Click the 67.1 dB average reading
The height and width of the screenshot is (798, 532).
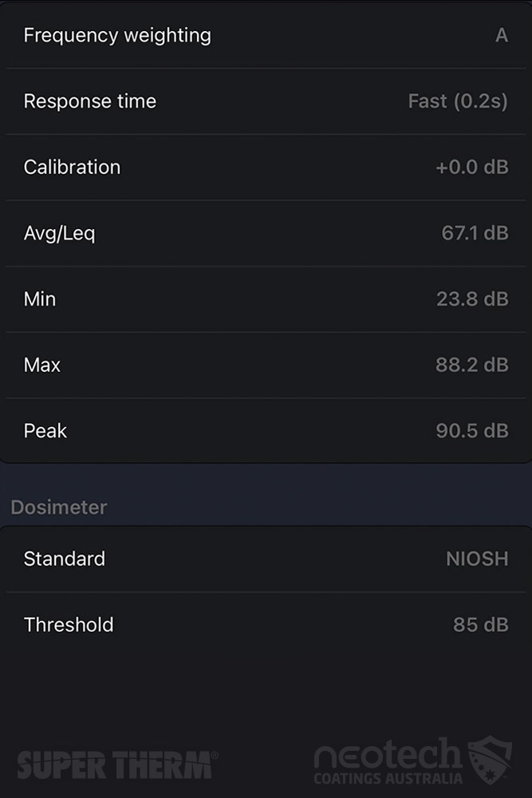click(x=475, y=233)
